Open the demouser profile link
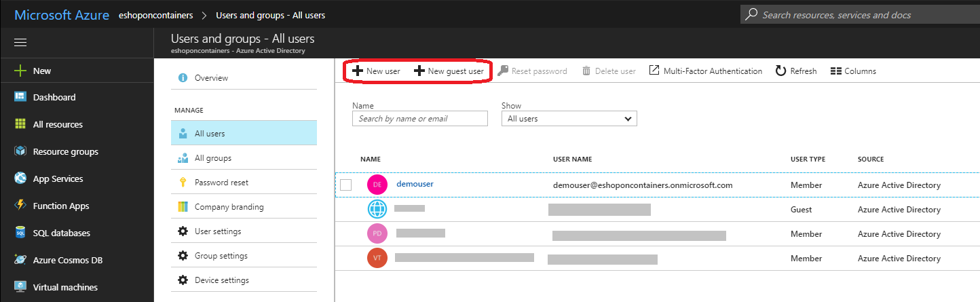This screenshot has height=302, width=980. 415,184
